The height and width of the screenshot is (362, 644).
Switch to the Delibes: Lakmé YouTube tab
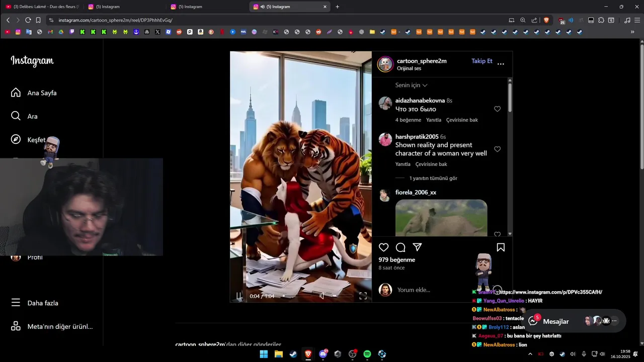pos(43,7)
